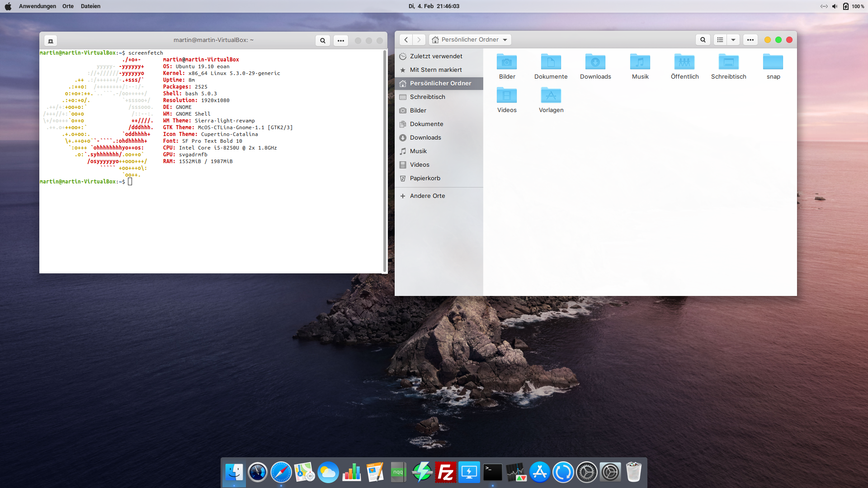
Task: Launch FileZilla from the dock
Action: click(445, 473)
